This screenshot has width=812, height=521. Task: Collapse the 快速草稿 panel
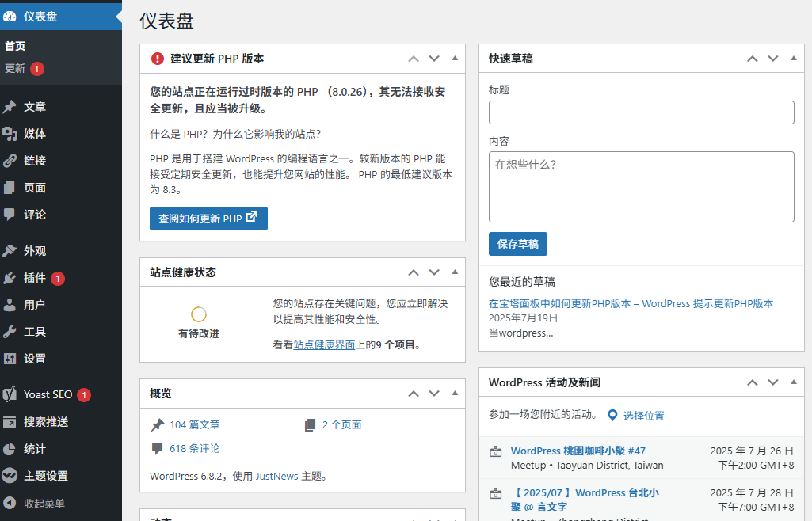click(x=793, y=59)
